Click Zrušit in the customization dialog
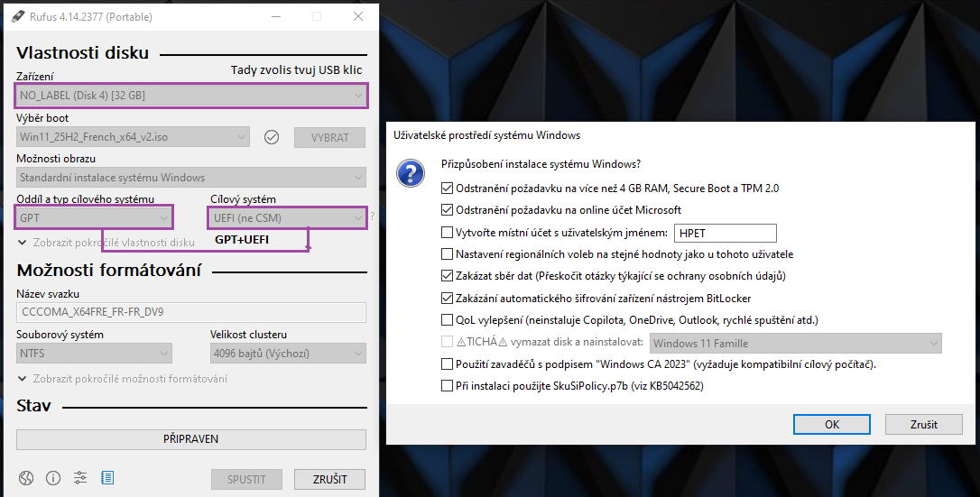Screen dimensions: 980x497 coord(924,425)
